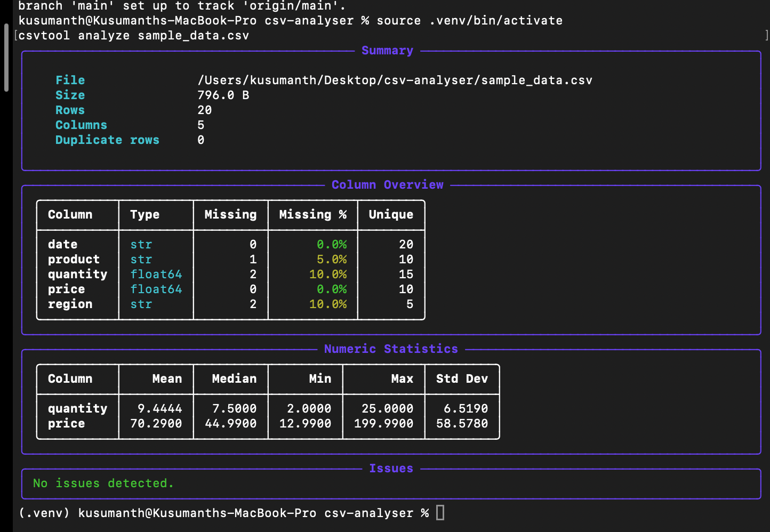
Task: Click the Column header in Column Overview table
Action: pos(70,215)
